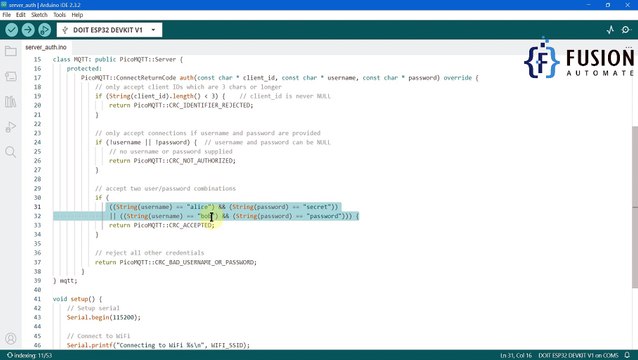
Task: Click the comment 'reject all other credentials'
Action: [150, 253]
